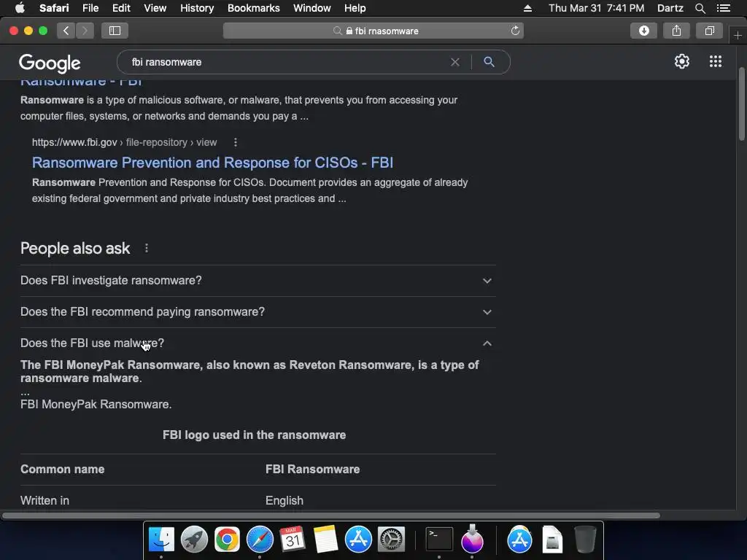The image size is (747, 560).
Task: Open Calendar showing March 31 in dock
Action: (x=292, y=539)
